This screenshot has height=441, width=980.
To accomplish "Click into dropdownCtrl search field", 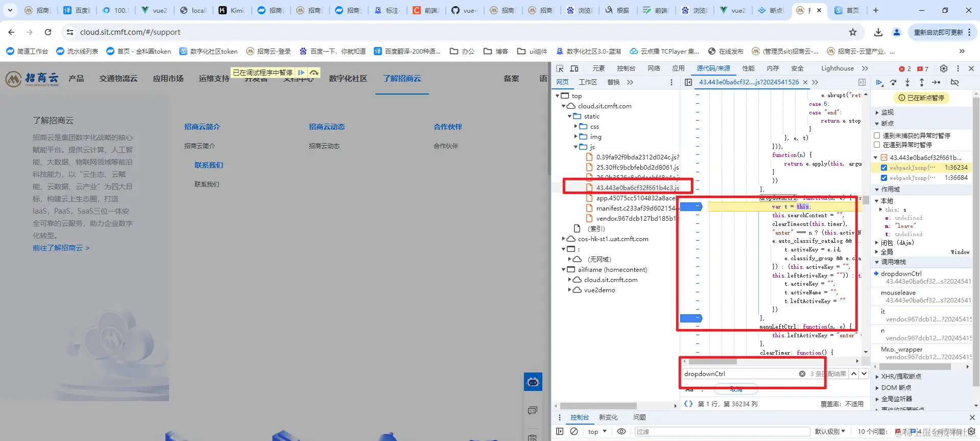I will [740, 374].
